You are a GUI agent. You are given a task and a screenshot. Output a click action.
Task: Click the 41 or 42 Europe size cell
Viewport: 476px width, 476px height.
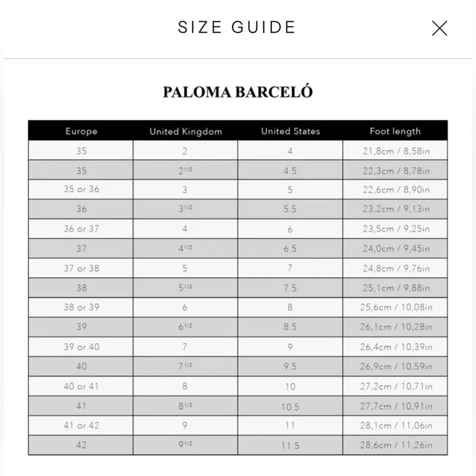click(x=81, y=425)
